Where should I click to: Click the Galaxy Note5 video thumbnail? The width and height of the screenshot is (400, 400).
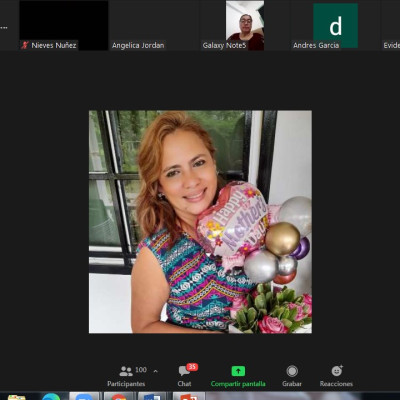click(x=245, y=25)
